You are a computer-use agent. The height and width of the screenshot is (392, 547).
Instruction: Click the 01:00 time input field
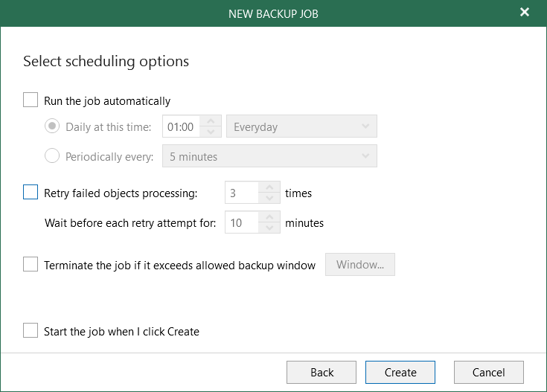(x=182, y=127)
